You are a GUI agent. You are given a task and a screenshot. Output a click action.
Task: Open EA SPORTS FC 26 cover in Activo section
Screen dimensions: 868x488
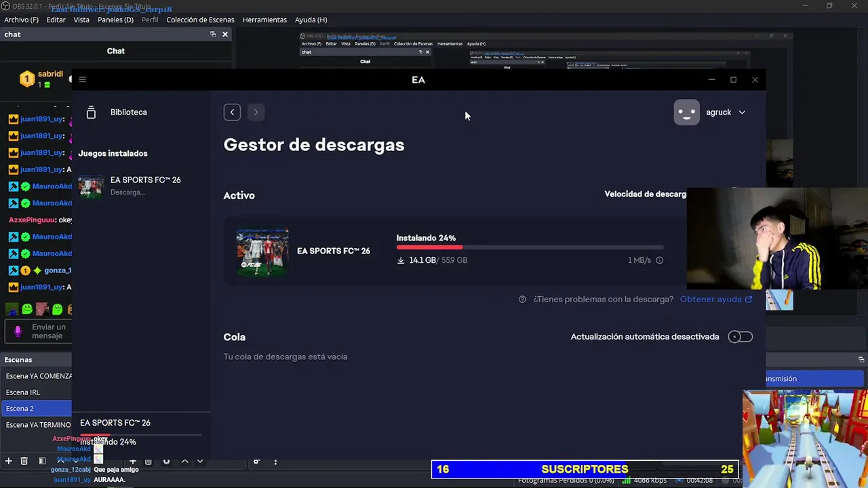click(262, 251)
